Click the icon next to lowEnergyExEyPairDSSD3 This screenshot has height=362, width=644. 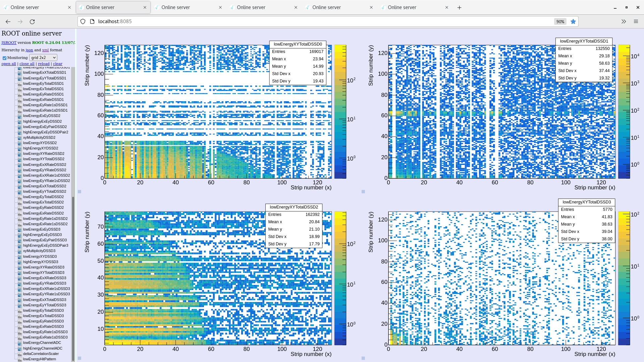20,240
